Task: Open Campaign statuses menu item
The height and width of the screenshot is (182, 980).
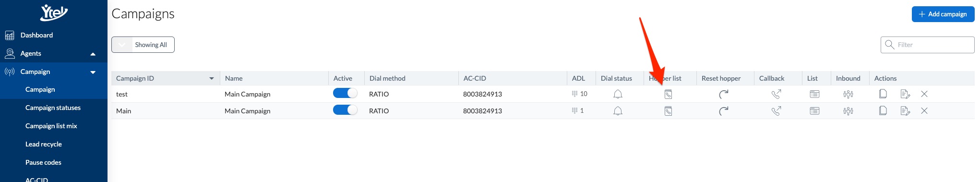Action: 53,108
